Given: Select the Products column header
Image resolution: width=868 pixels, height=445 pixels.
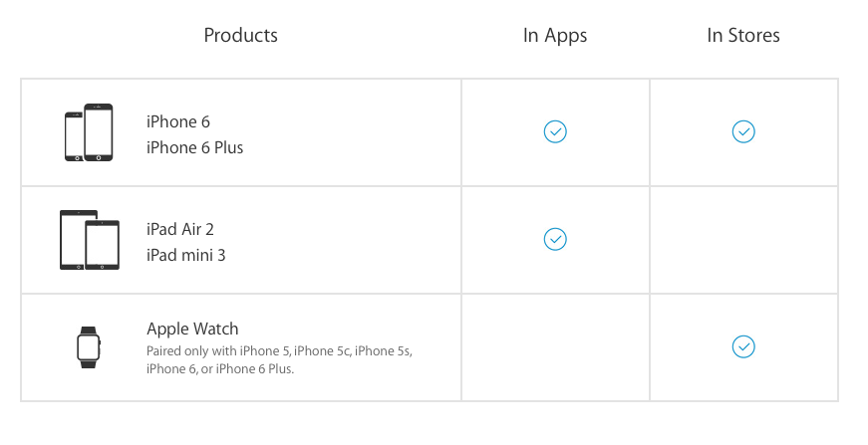Looking at the screenshot, I should click(x=241, y=36).
